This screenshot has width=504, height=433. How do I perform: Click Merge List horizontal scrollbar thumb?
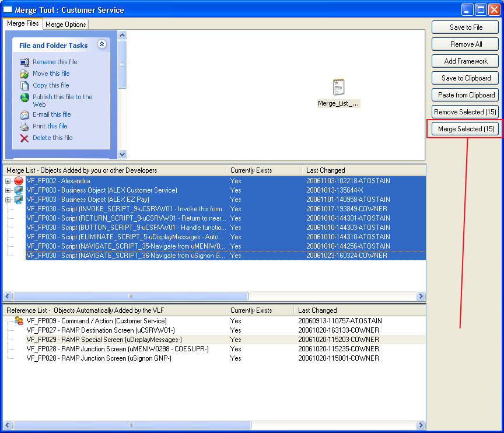[131, 296]
